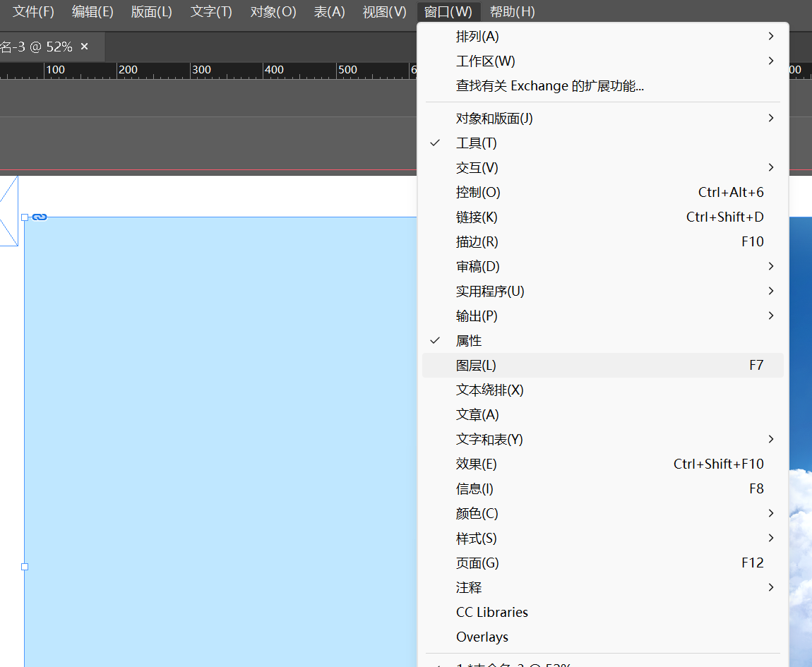Image resolution: width=812 pixels, height=667 pixels.
Task: Open the 帮助(H) help menu
Action: point(512,12)
